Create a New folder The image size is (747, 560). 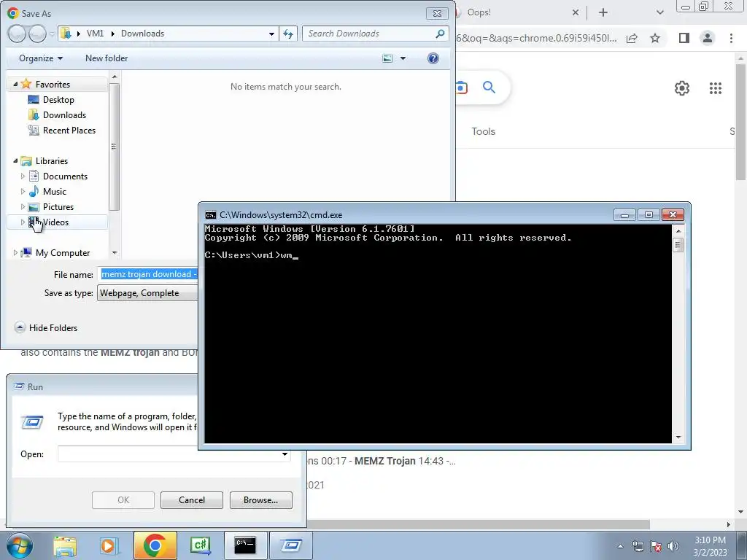107,58
